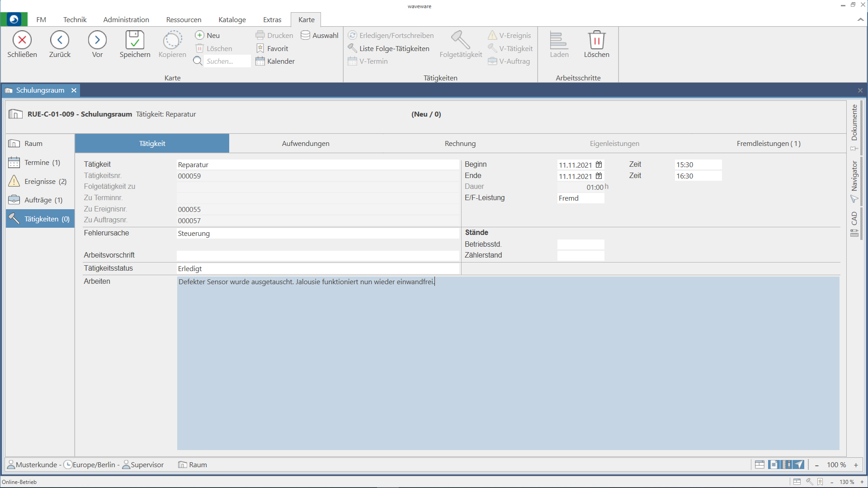
Task: Switch to the Aufwendungen tab
Action: (306, 144)
